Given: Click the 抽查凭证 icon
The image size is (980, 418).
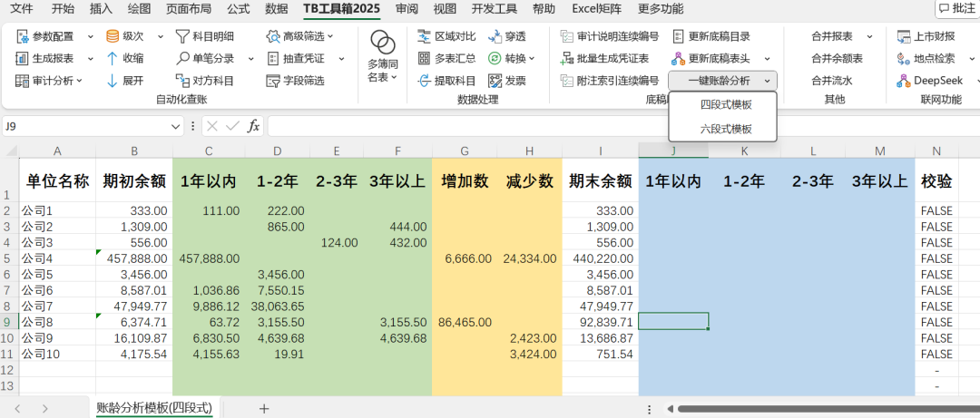Looking at the screenshot, I should (273, 59).
